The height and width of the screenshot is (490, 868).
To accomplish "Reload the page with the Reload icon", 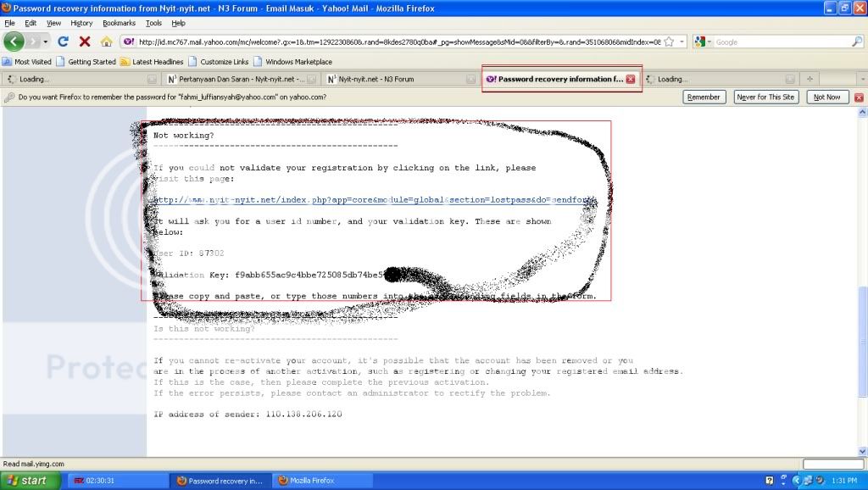I will (63, 42).
